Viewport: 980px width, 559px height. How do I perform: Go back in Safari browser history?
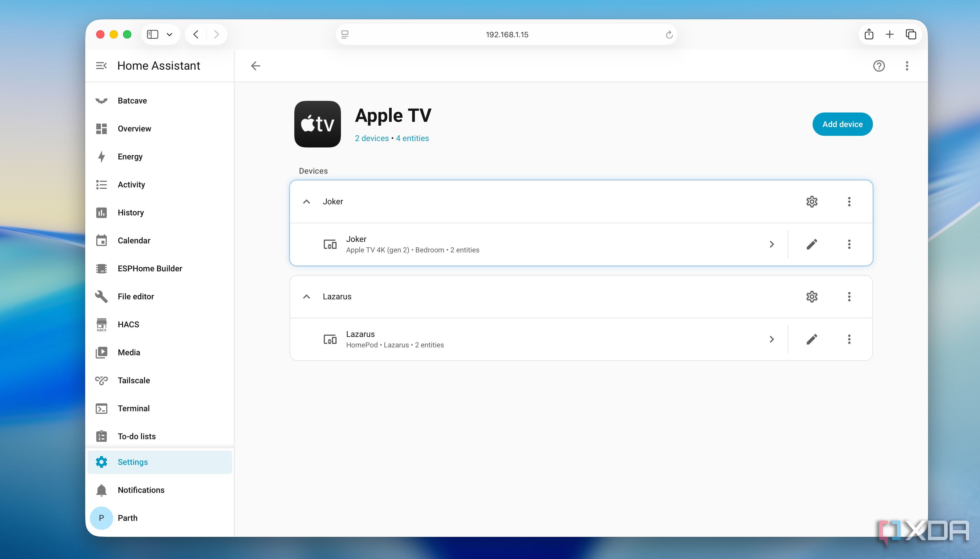pyautogui.click(x=196, y=35)
